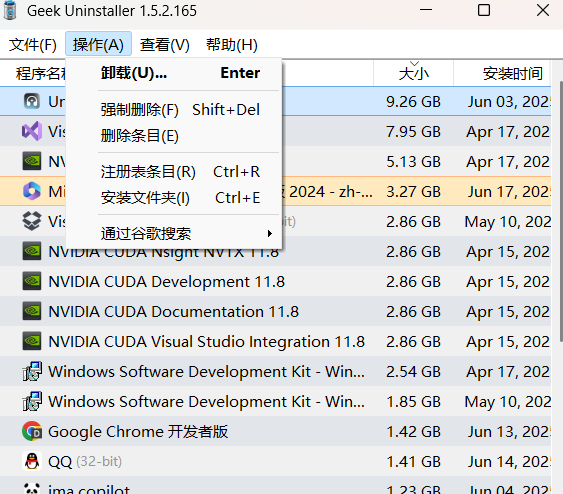The image size is (563, 494).
Task: Select the NVIDIA CUDA Documentation 11.8 row
Action: coord(275,312)
